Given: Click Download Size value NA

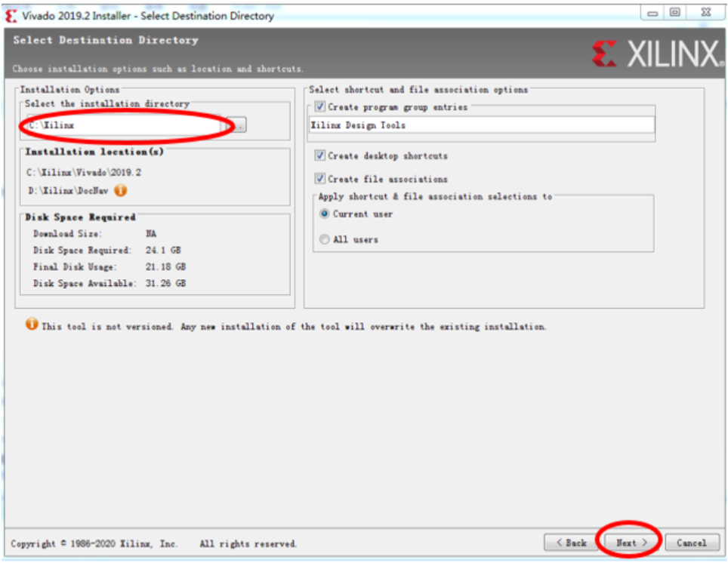Looking at the screenshot, I should [x=151, y=233].
